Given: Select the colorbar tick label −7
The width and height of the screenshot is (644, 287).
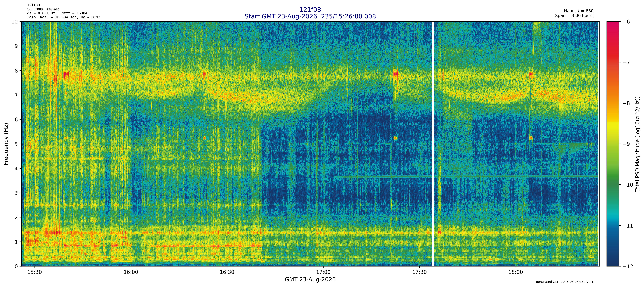Looking at the screenshot, I should coord(626,63).
